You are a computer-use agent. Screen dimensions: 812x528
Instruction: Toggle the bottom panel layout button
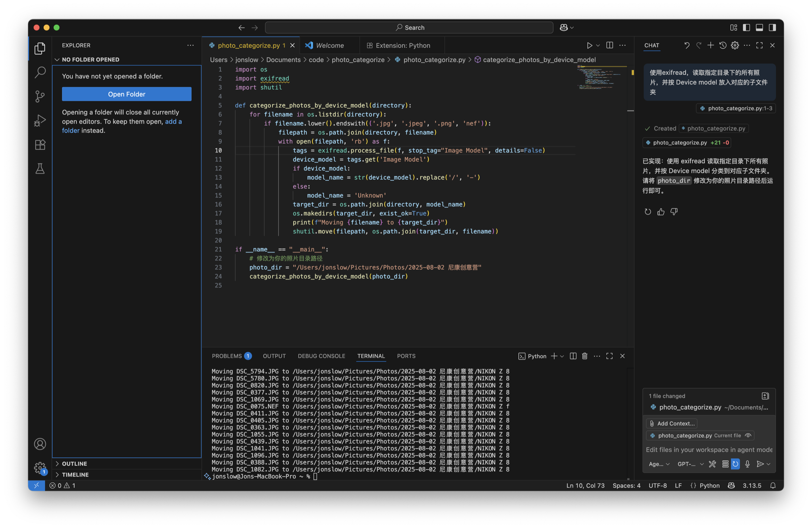759,27
